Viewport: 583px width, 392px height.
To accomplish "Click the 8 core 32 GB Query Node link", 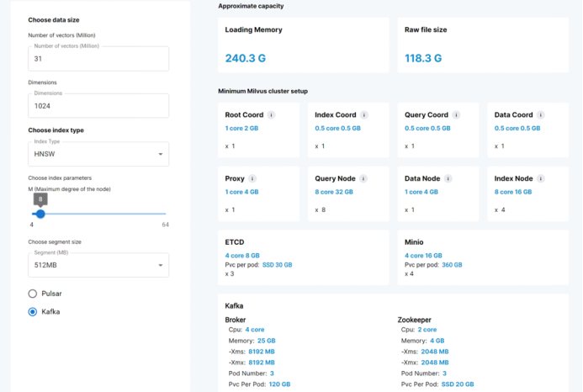I will [334, 192].
